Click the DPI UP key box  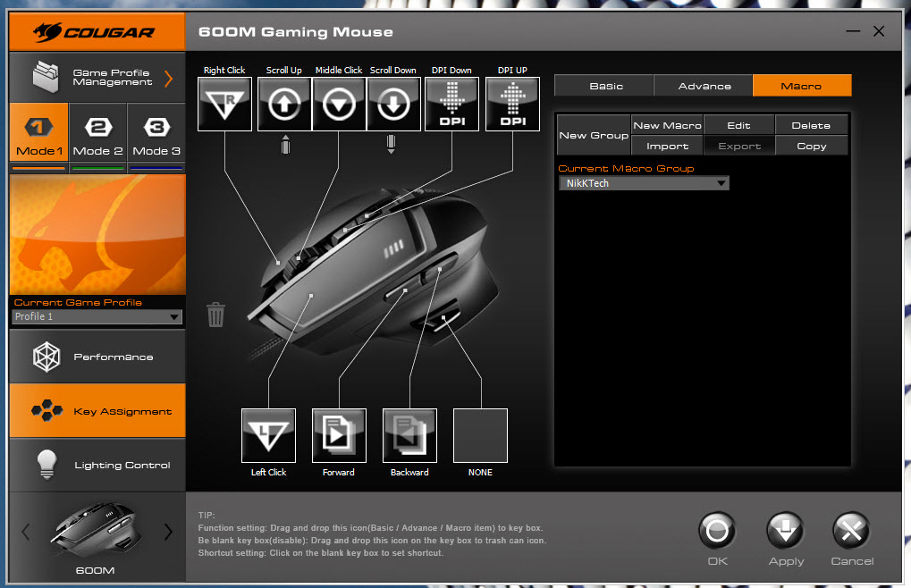(x=512, y=104)
